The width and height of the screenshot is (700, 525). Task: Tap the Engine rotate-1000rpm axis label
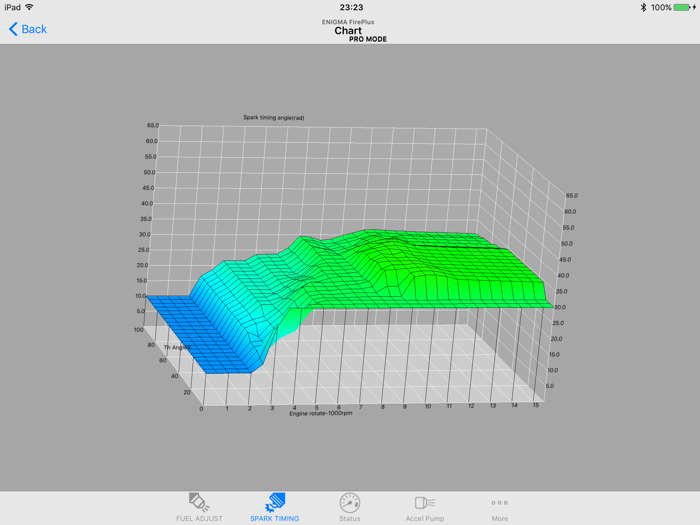320,413
